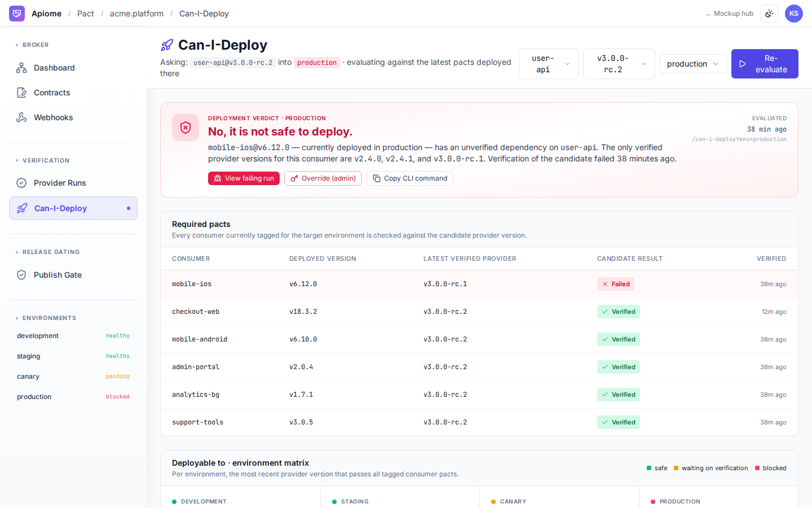Select production environment in sidebar
Viewport: 812px width, 508px height.
pyautogui.click(x=73, y=397)
